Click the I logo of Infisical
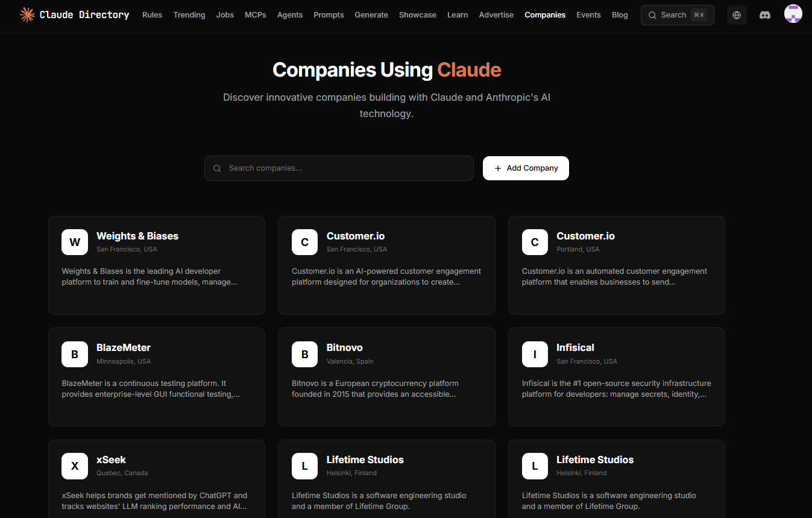The height and width of the screenshot is (518, 812). pos(535,354)
